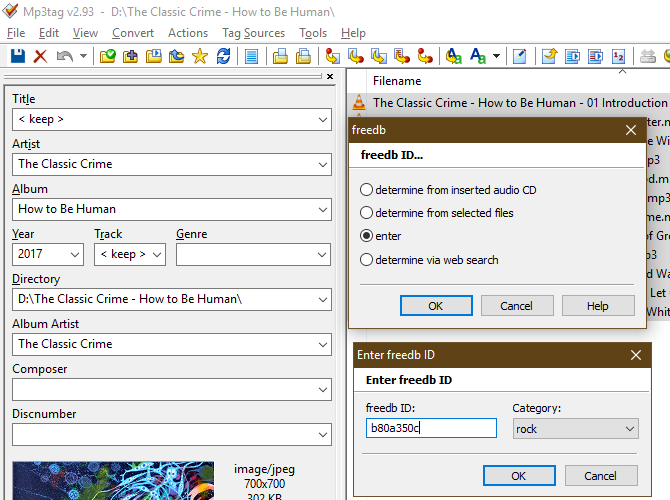Click the second stacked pages tag icon
The height and width of the screenshot is (500, 670).
[303, 56]
